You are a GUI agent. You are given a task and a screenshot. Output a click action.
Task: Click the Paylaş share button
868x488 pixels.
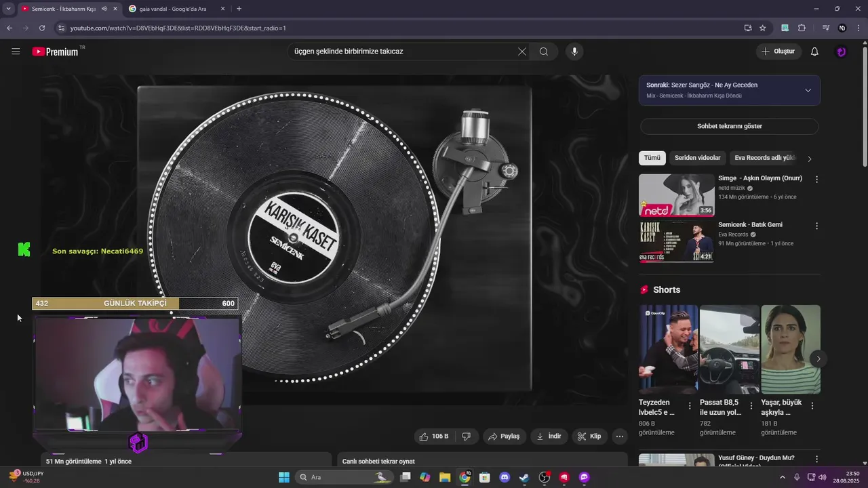pos(504,436)
